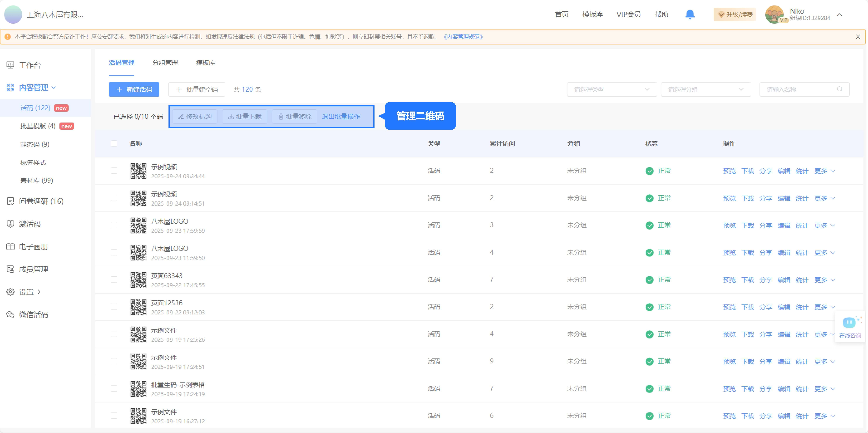Screen dimensions: 868x433
Task: Open 电子画册 book icon in sidebar
Action: [10, 247]
